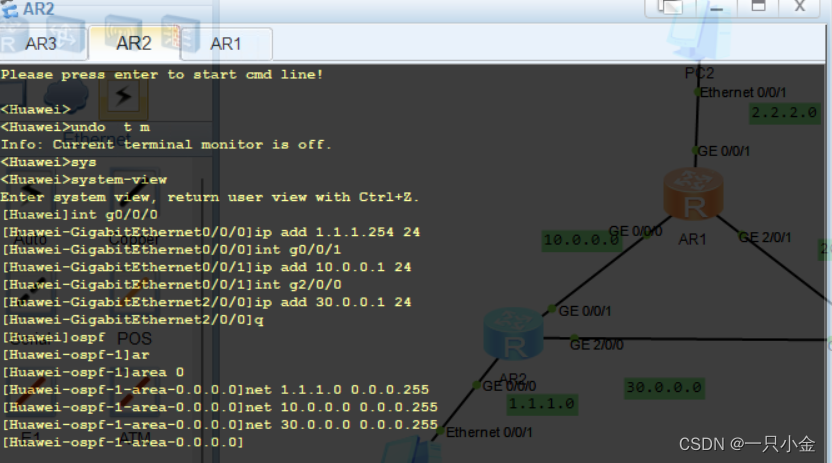
Task: Click the AR2 router icon in topology
Action: coord(514,334)
